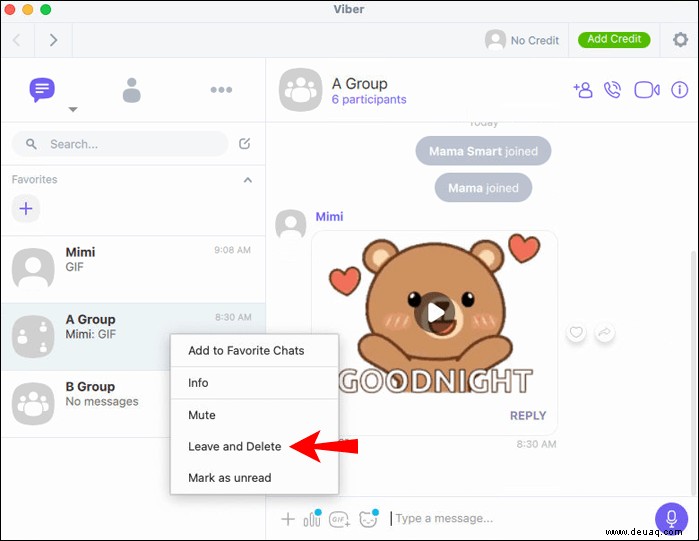The image size is (699, 541).
Task: Click the Mama joined notice
Action: click(483, 188)
